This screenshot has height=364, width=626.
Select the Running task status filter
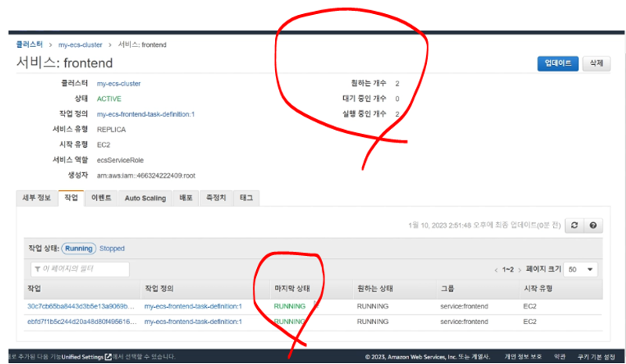click(78, 248)
